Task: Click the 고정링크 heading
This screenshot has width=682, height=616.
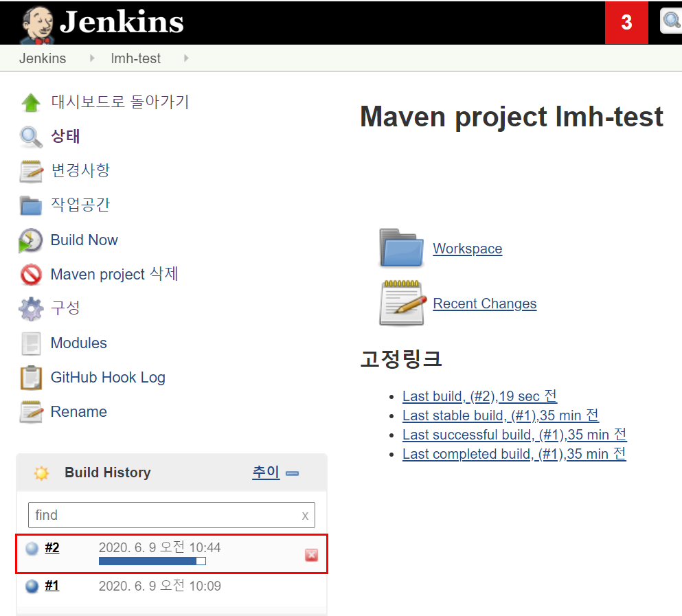Action: pyautogui.click(x=401, y=359)
